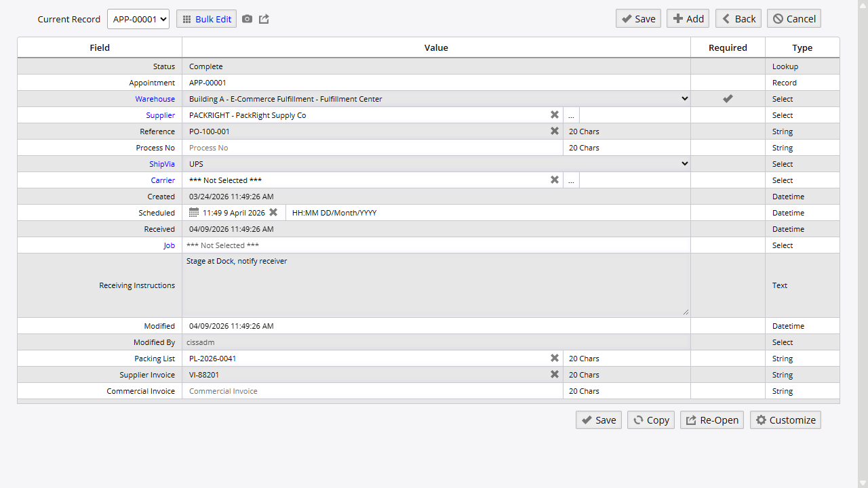Click the Receiving Instructions text area
Image resolution: width=868 pixels, height=488 pixels.
(x=435, y=285)
